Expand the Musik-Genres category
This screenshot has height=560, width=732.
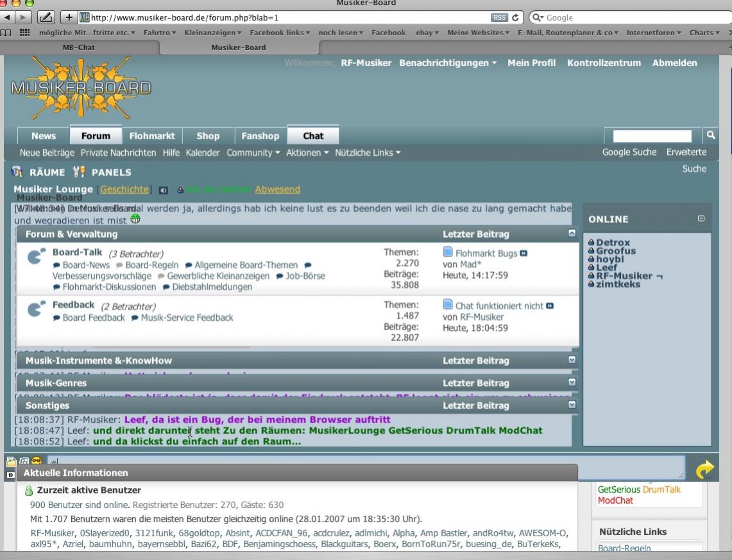[572, 382]
